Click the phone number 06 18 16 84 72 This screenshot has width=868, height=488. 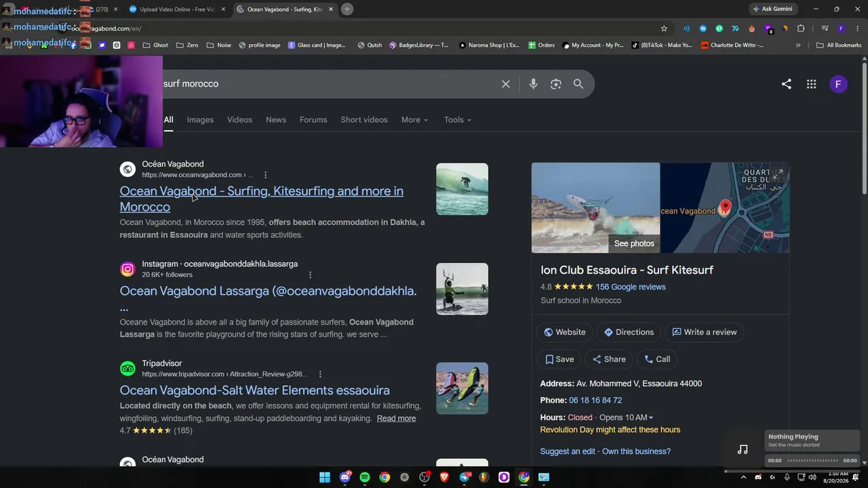click(x=595, y=401)
